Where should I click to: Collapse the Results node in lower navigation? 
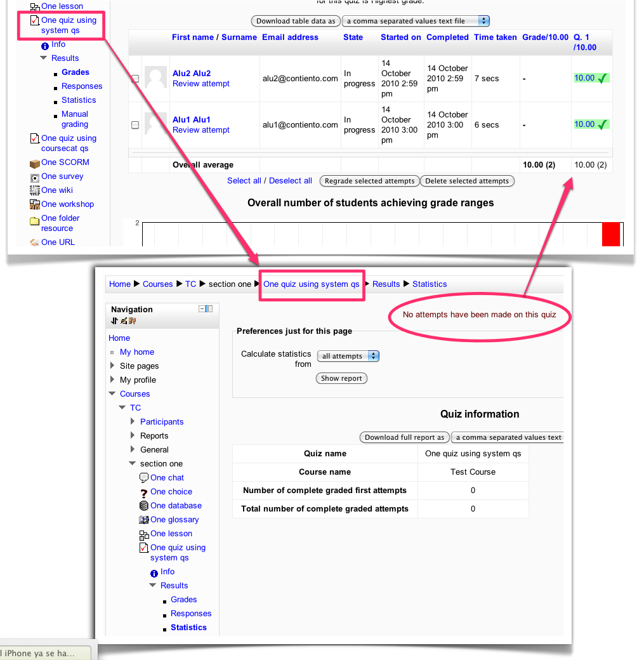coord(152,585)
